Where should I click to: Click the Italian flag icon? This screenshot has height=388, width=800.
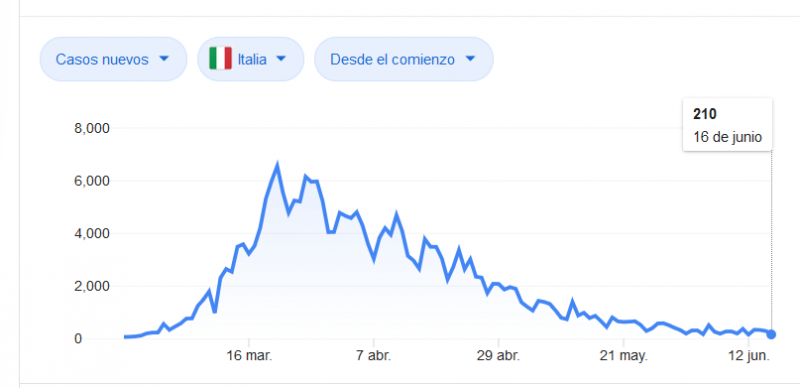220,59
